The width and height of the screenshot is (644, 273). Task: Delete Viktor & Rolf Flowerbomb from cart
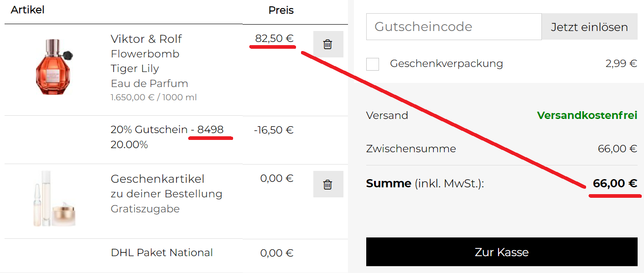point(328,44)
